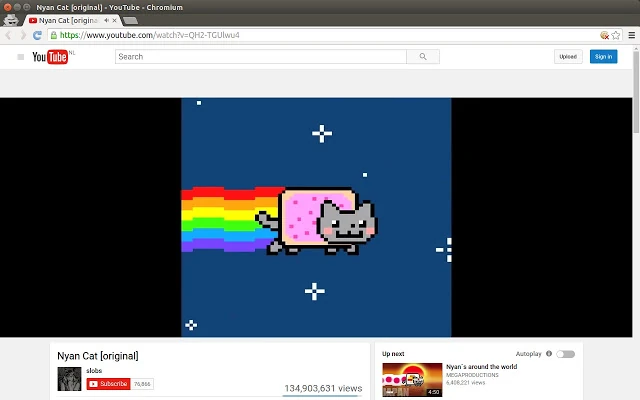The image size is (640, 400).
Task: Open the Chromium hamburger menu
Action: 631,36
